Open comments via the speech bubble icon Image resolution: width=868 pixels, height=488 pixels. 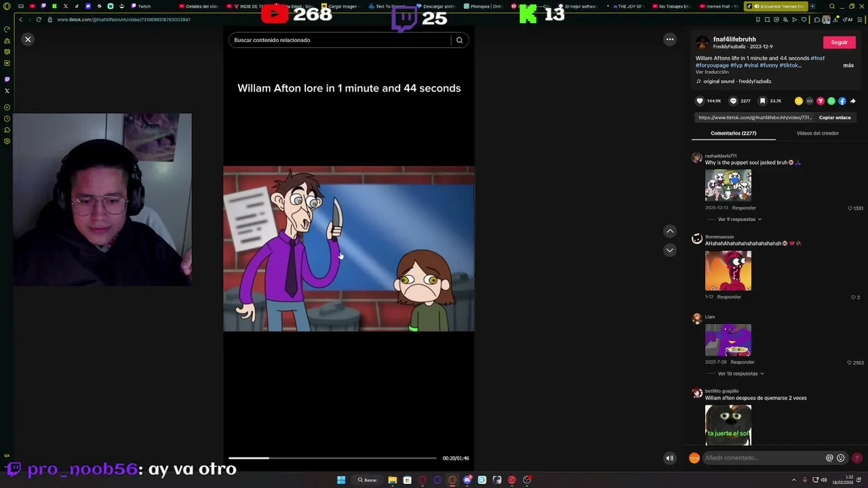tap(733, 101)
